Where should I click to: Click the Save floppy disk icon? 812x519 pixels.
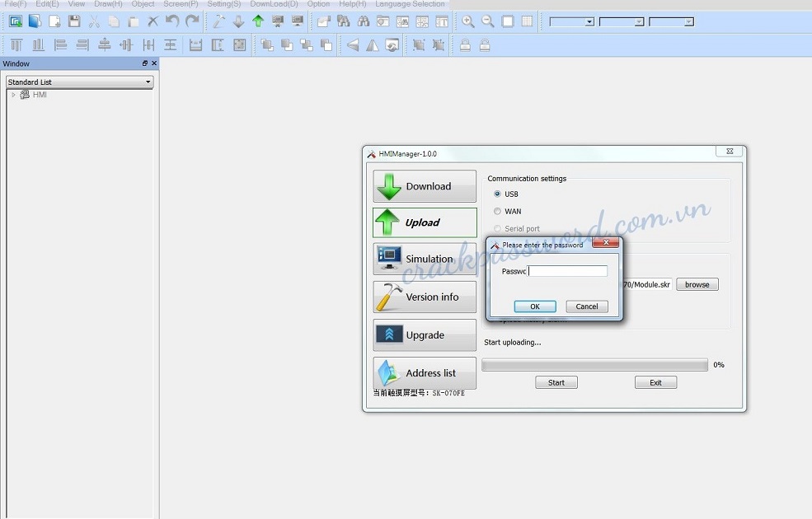pyautogui.click(x=74, y=21)
